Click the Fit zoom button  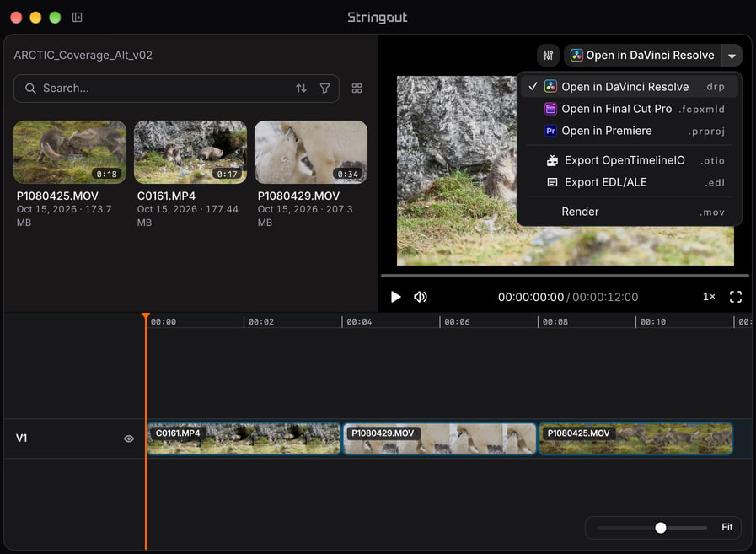pyautogui.click(x=727, y=527)
